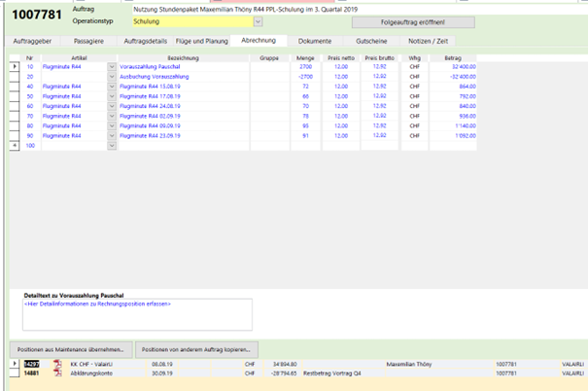This screenshot has width=588, height=391.
Task: Click the new-row asterisk marker at position 100
Action: (14, 145)
